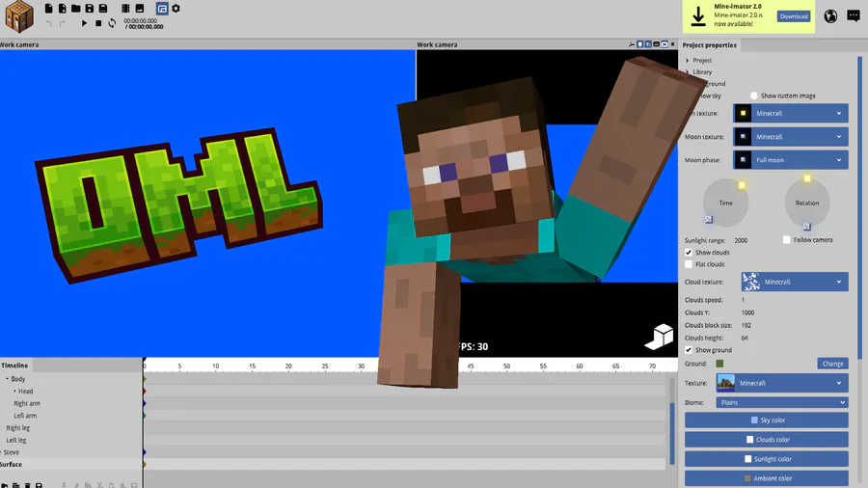This screenshot has width=868, height=488.
Task: Click the black render quality icon in view header
Action: (x=656, y=44)
